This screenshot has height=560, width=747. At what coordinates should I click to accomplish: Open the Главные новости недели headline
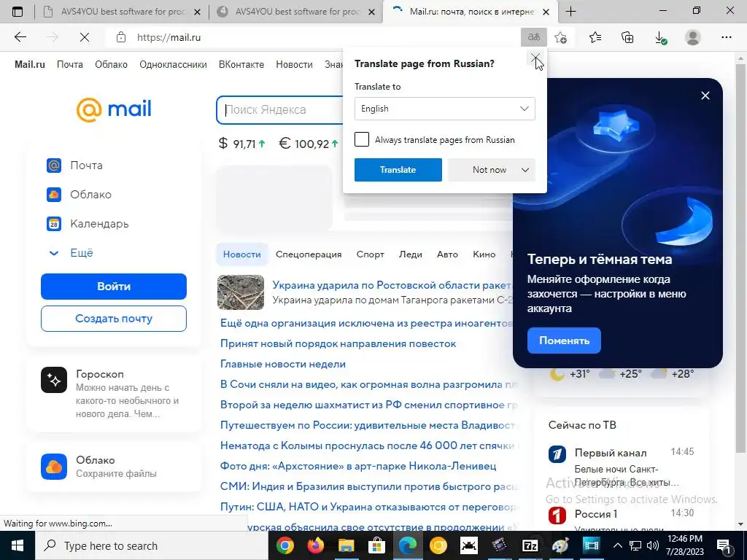point(283,364)
